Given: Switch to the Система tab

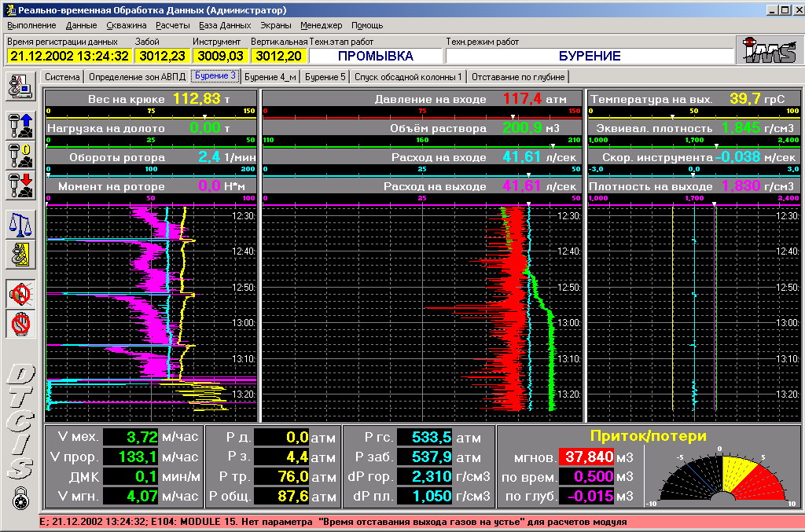Looking at the screenshot, I should point(62,77).
